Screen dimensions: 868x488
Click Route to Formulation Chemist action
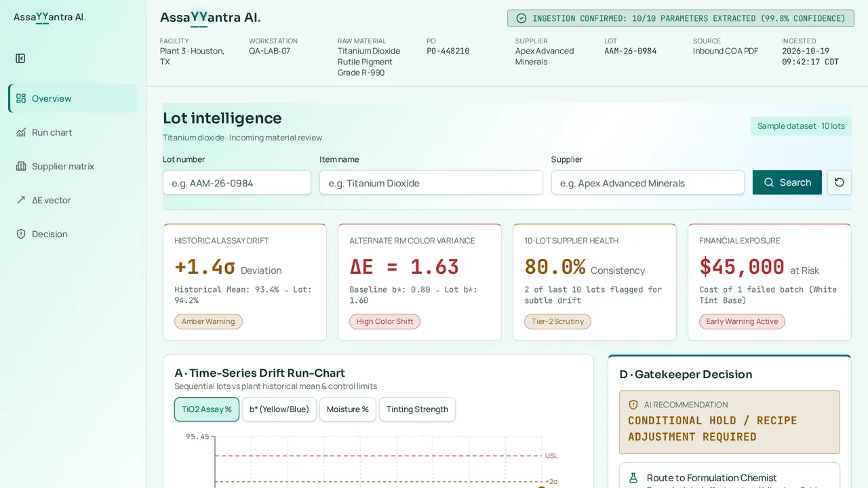click(x=730, y=476)
